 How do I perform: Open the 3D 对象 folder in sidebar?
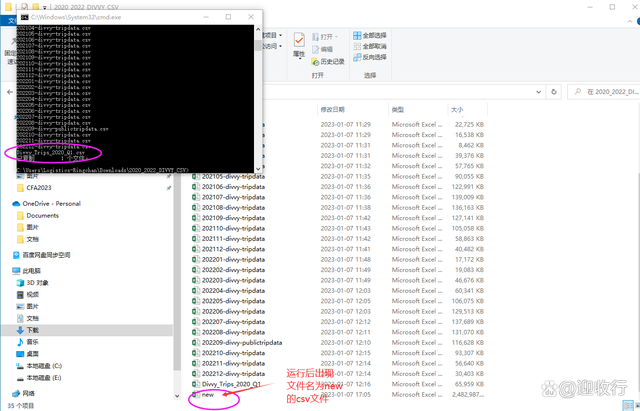tap(39, 282)
